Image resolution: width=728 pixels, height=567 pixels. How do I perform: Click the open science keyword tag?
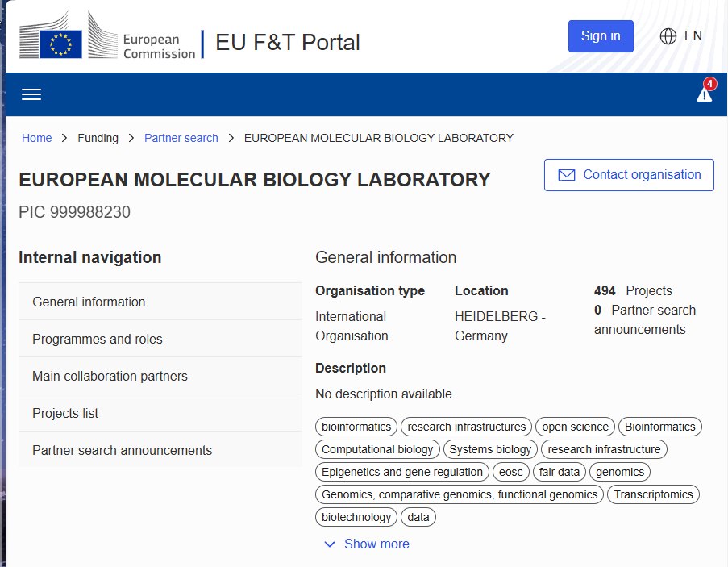tap(575, 427)
